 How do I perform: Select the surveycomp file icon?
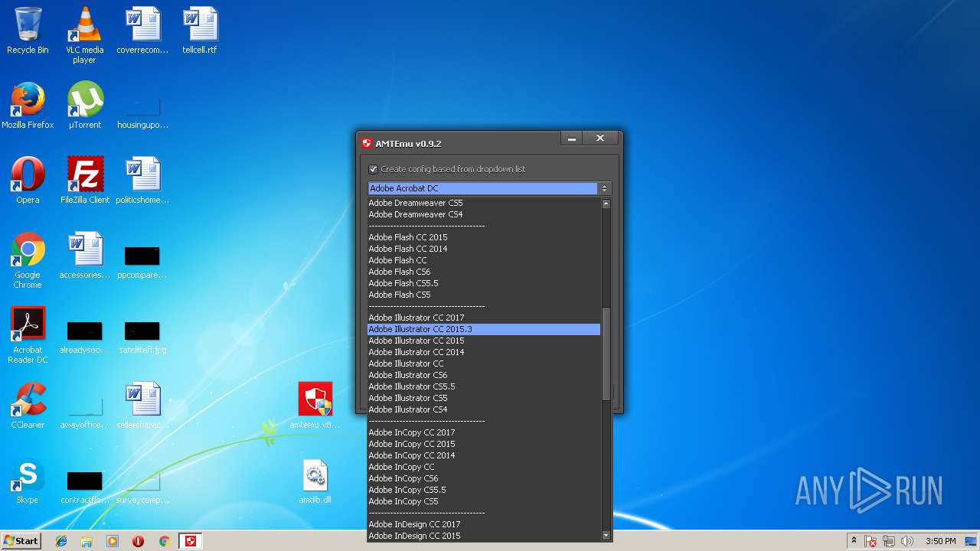click(142, 488)
